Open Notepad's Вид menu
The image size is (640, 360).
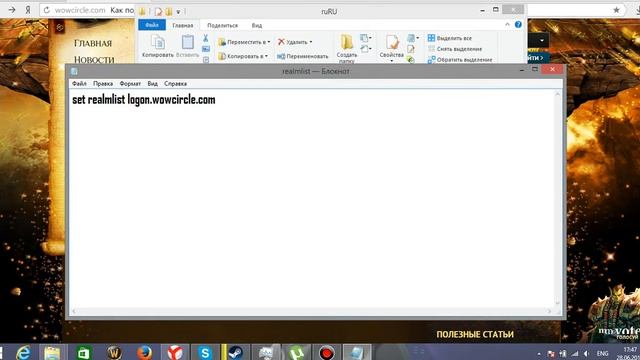[x=153, y=83]
